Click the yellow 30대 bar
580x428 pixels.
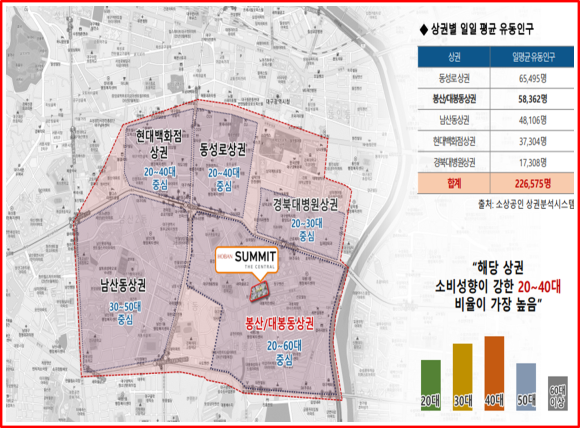point(462,377)
